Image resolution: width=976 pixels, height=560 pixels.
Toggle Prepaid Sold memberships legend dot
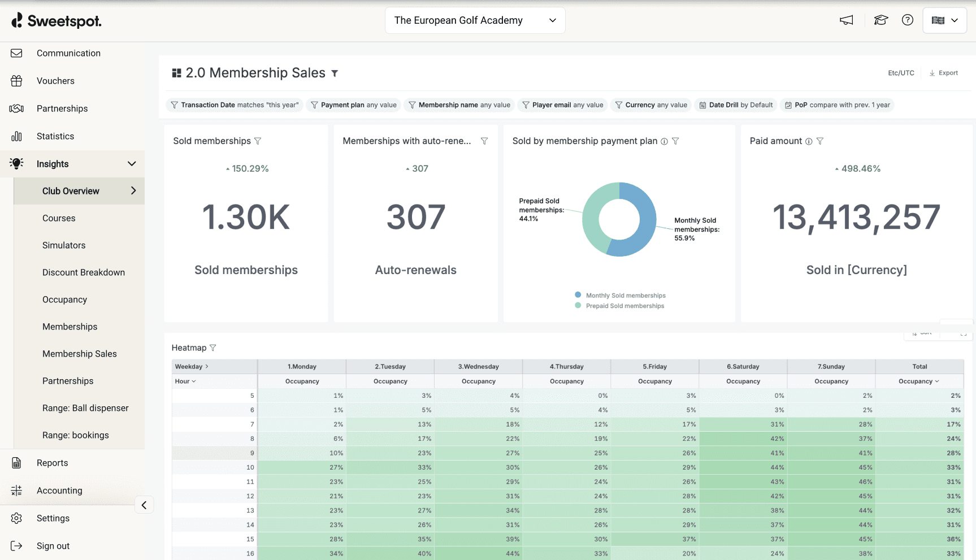578,305
